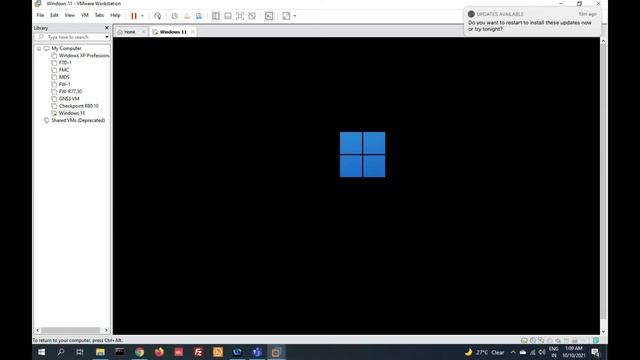Open Microsoft Teams from the taskbar
This screenshot has height=360, width=640.
pyautogui.click(x=257, y=352)
